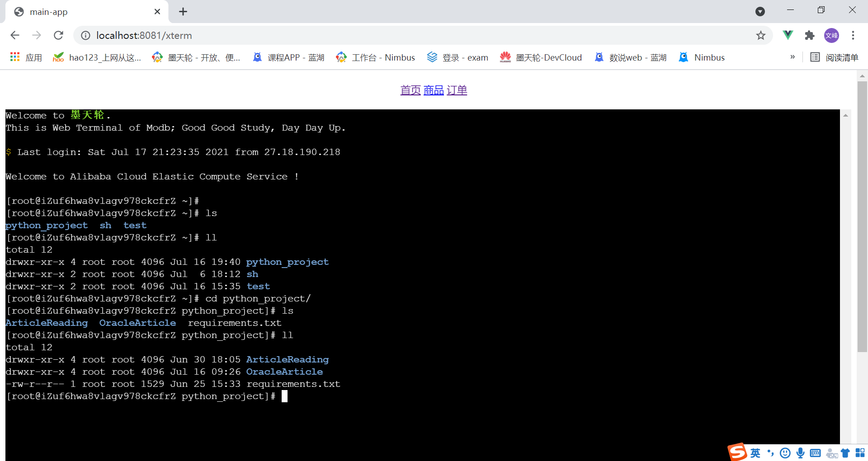This screenshot has width=868, height=461.
Task: Click 'requirements.txt' in the ls output
Action: (235, 323)
